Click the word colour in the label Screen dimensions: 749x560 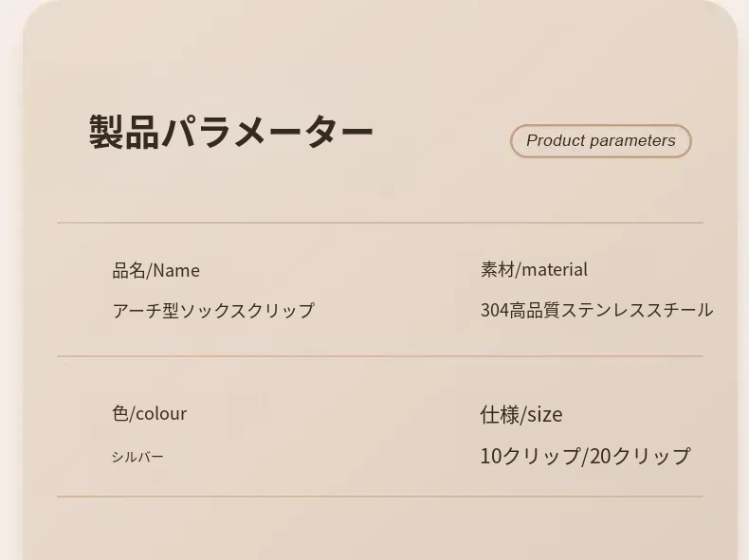pos(161,414)
